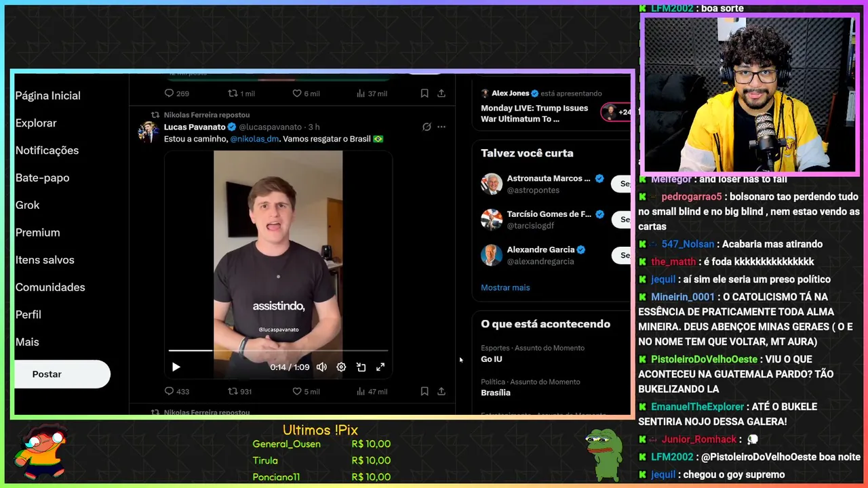Toggle picture-in-picture on the video
Viewport: 868px width, 488px height.
tap(361, 367)
